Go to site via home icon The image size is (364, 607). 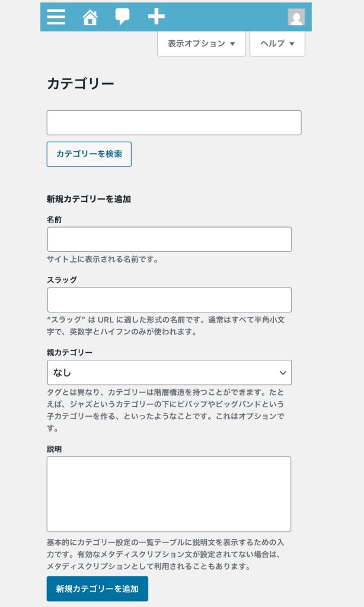(90, 17)
